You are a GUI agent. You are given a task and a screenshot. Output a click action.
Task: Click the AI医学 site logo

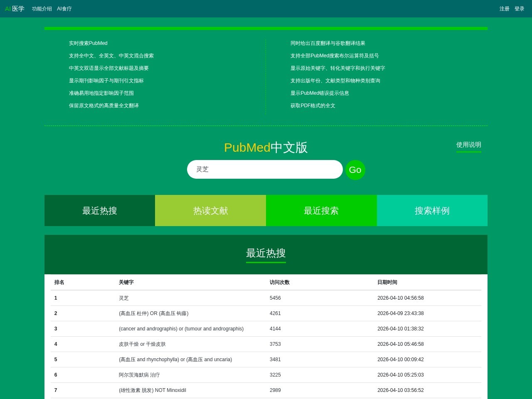(x=15, y=8)
